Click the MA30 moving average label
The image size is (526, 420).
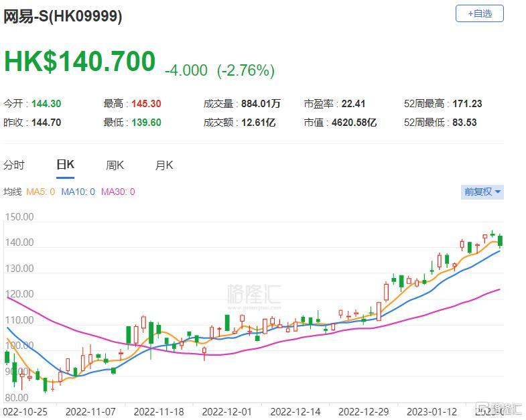[118, 192]
